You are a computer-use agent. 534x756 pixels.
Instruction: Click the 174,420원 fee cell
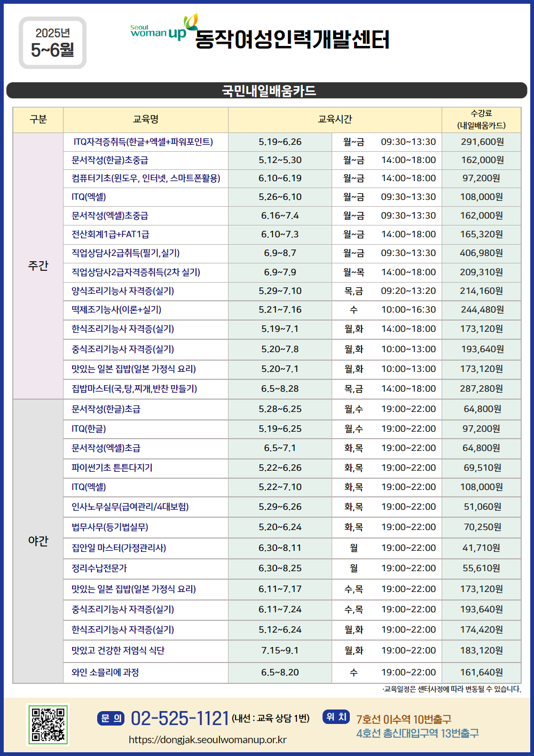pos(481,630)
